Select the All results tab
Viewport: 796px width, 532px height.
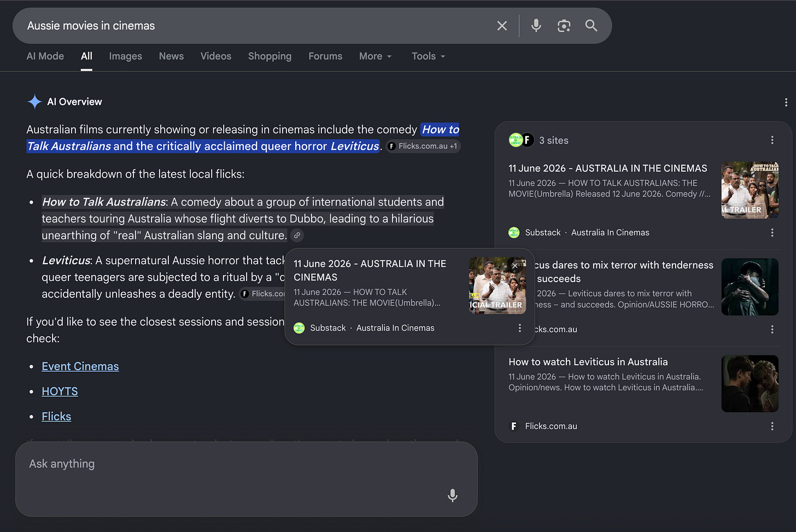pyautogui.click(x=86, y=56)
